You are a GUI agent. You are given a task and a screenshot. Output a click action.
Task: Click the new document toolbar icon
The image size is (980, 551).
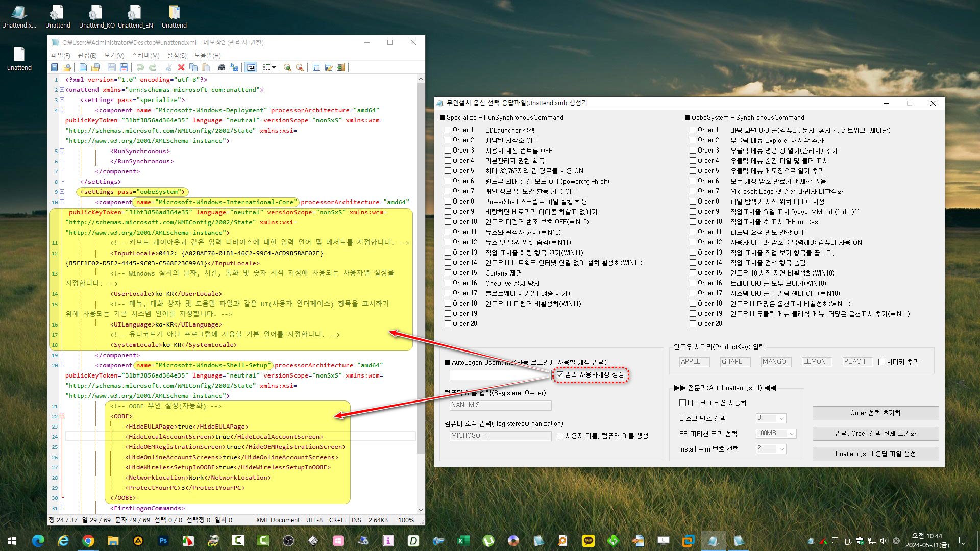(83, 67)
